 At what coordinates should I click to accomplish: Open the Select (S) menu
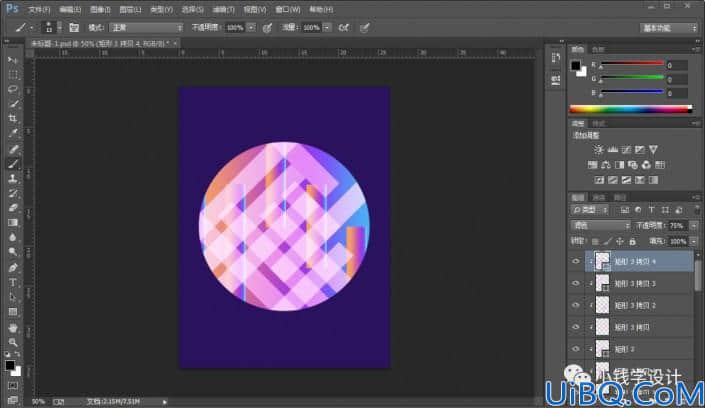click(x=192, y=9)
